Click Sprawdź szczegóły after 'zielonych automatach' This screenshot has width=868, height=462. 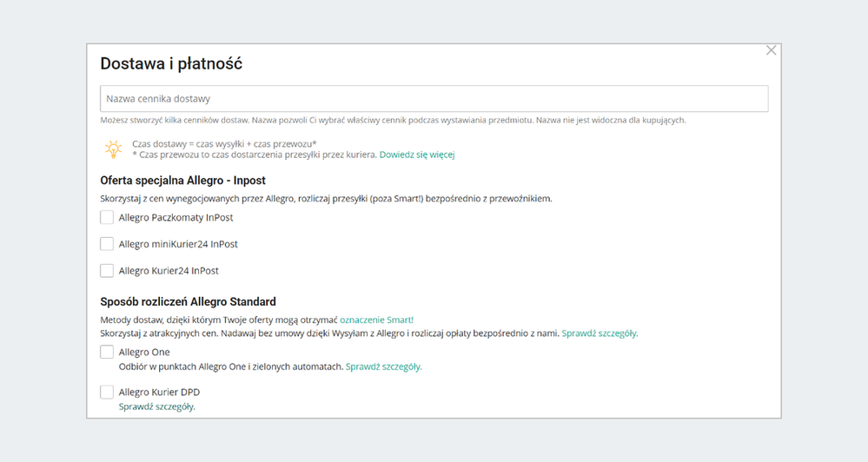pyautogui.click(x=383, y=366)
